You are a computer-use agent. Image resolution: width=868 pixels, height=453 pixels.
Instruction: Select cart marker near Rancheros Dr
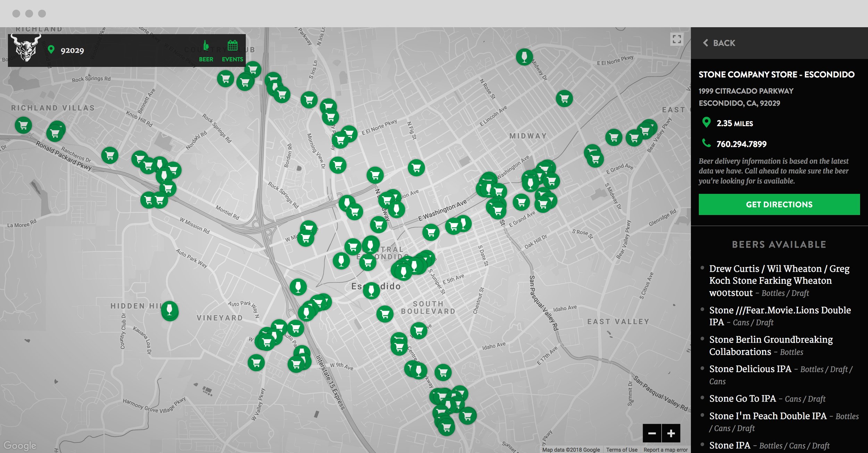(110, 155)
